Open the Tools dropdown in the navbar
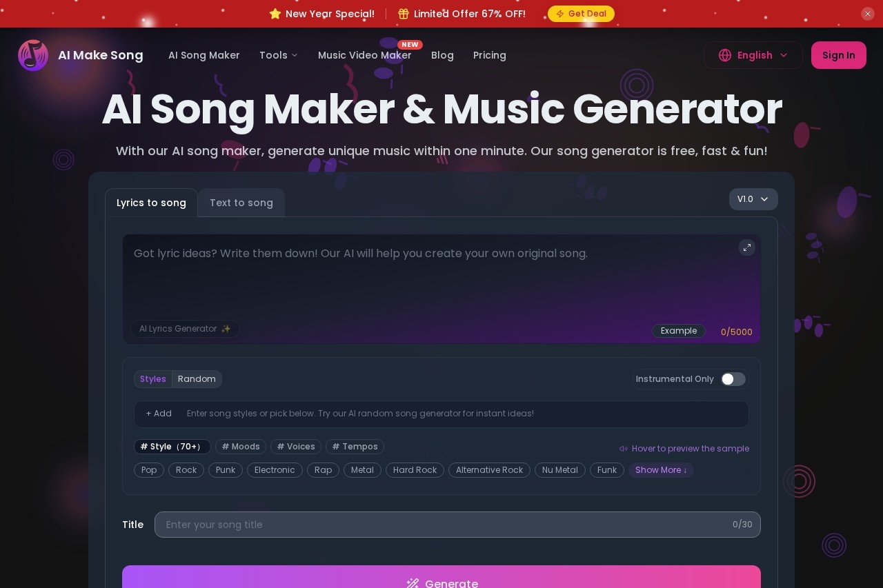883x588 pixels. click(x=278, y=55)
